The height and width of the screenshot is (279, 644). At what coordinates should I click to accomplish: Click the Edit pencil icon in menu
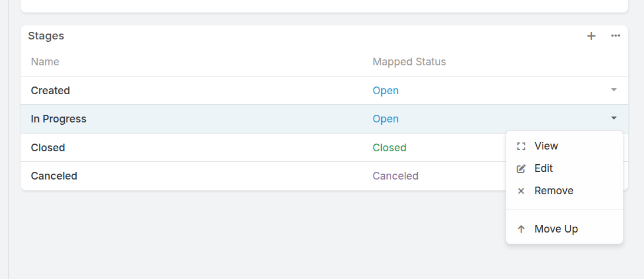(x=521, y=168)
